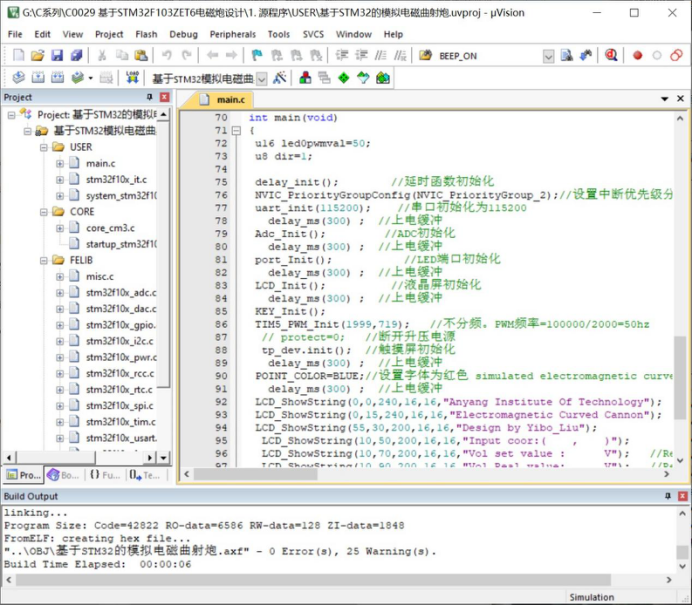Click the editor horizontal scrollbar thumb

tap(256, 474)
